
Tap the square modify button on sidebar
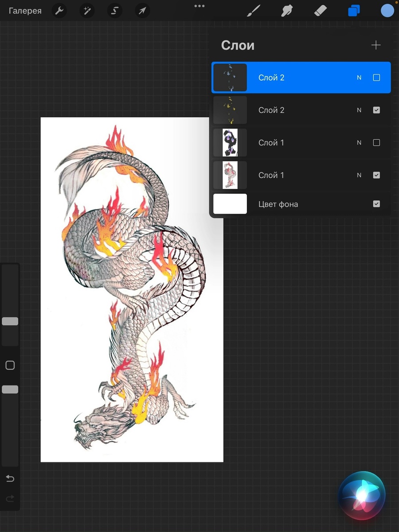pos(10,365)
